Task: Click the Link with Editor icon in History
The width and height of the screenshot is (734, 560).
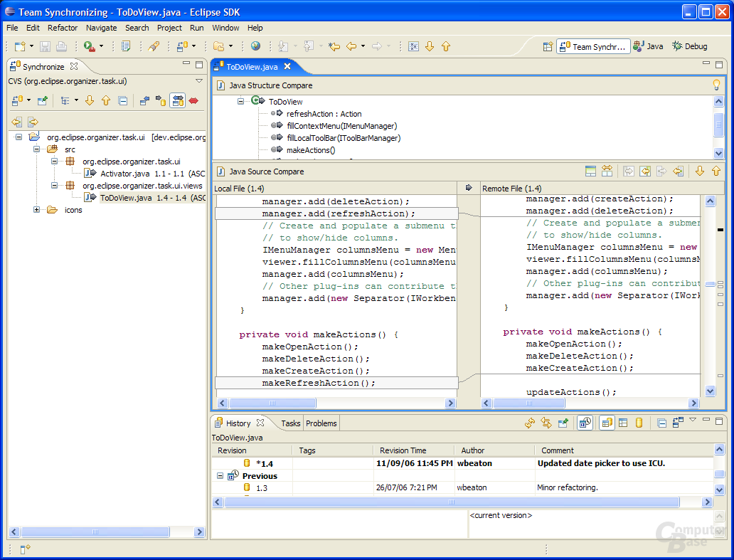Action: coord(546,423)
